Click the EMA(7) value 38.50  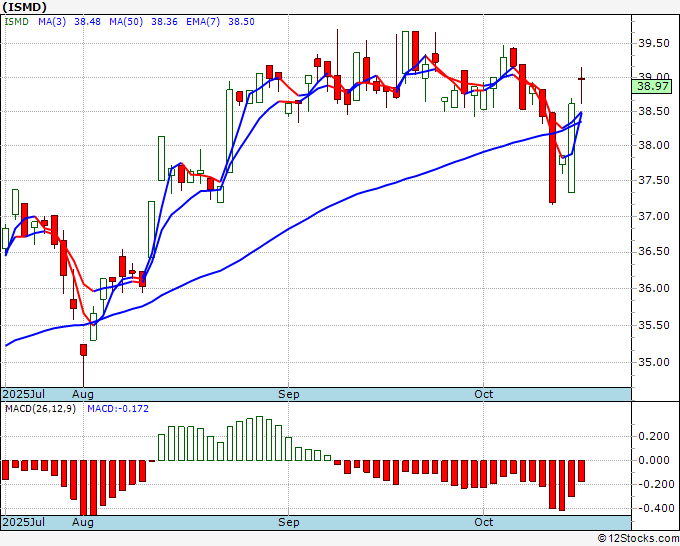tap(242, 22)
